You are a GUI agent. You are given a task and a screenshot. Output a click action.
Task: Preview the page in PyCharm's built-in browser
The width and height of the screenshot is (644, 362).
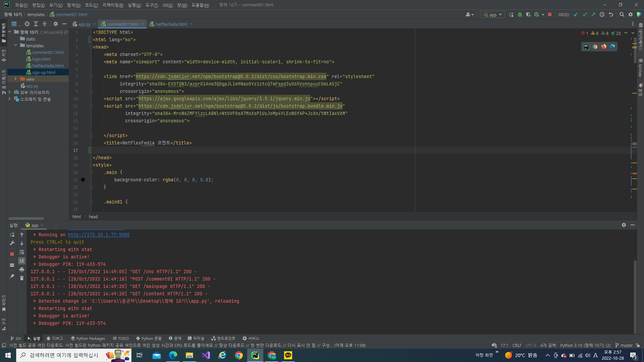pyautogui.click(x=586, y=47)
